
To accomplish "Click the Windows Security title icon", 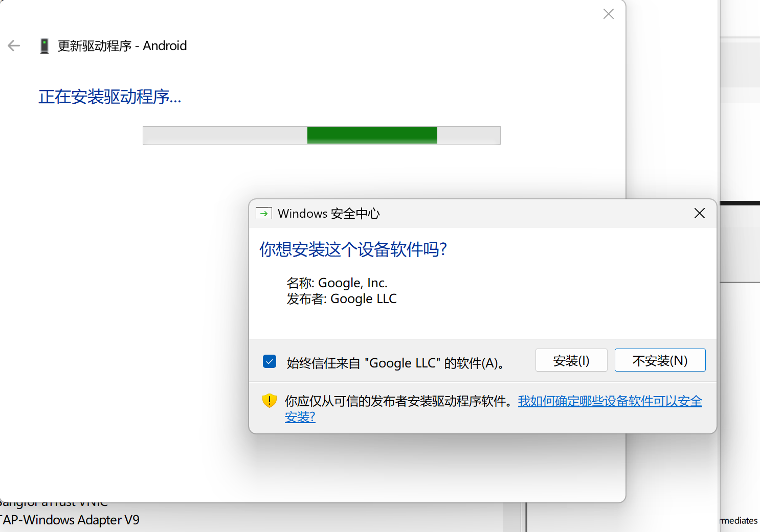I will point(264,213).
